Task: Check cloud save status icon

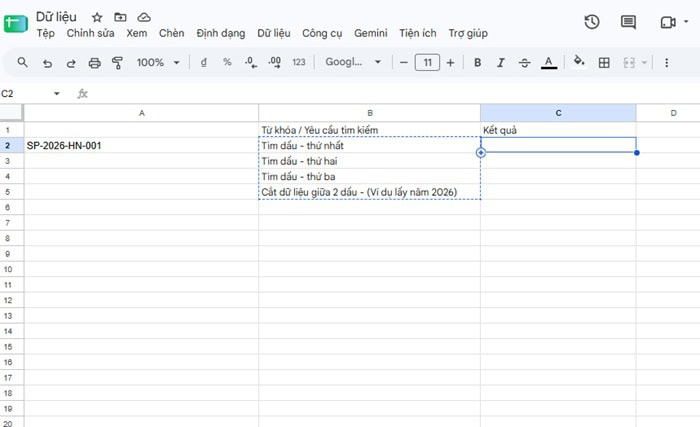Action: coord(144,17)
